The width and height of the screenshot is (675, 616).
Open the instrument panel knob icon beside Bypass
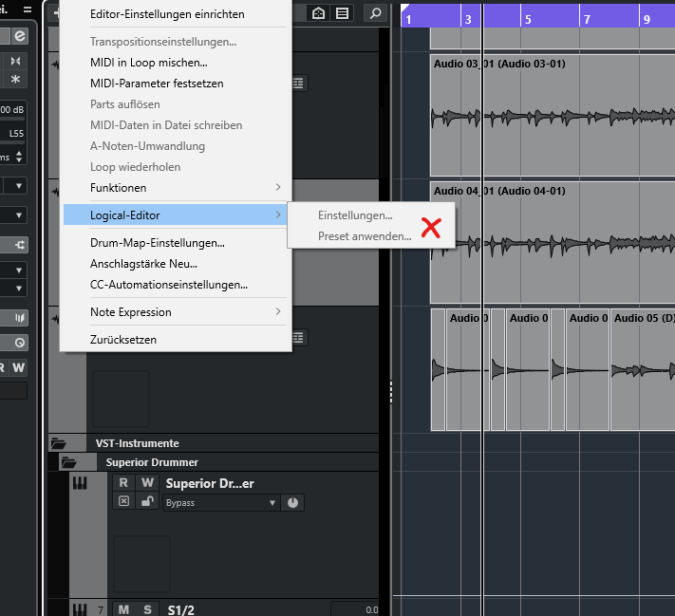click(292, 502)
